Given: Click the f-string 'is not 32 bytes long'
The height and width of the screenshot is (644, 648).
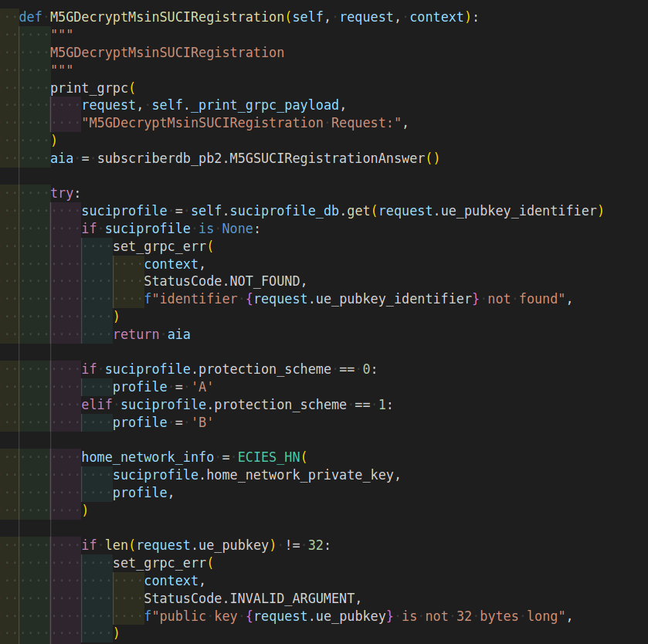Looking at the screenshot, I should (355, 616).
